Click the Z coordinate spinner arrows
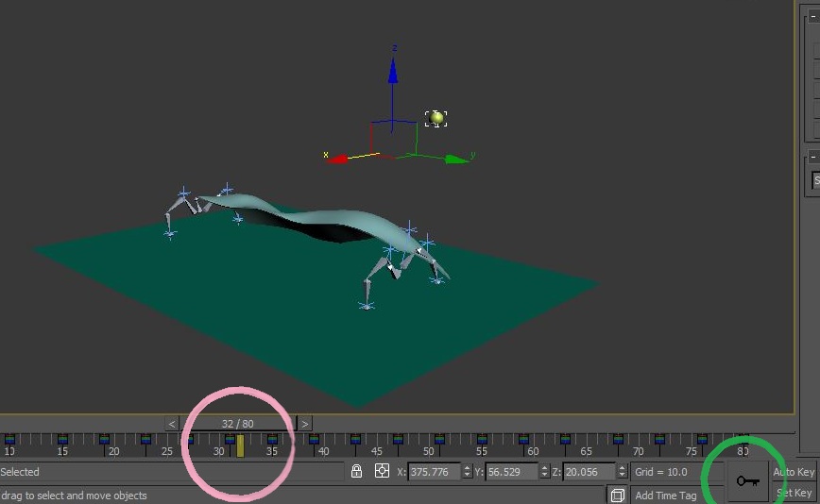The height and width of the screenshot is (504, 820). point(622,471)
